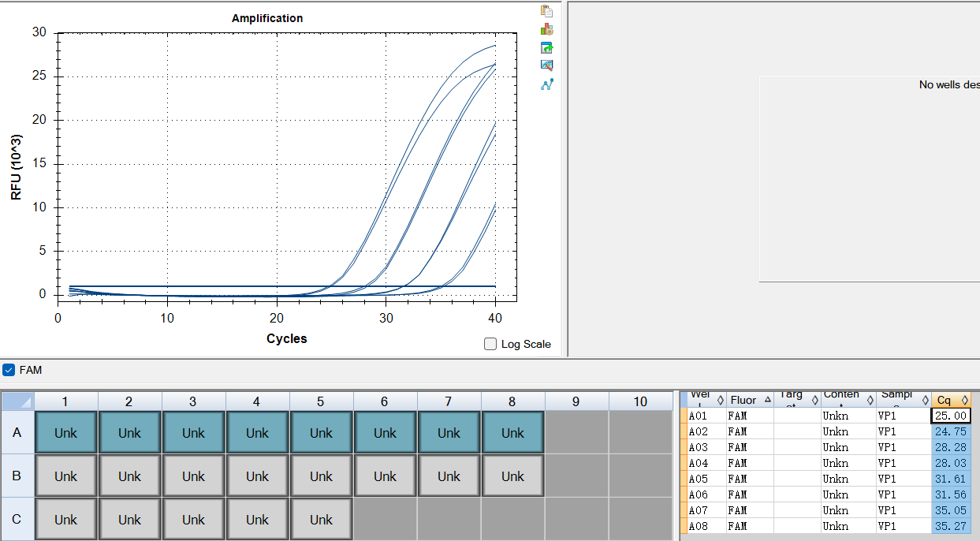Sort table by Target column header
Image resolution: width=980 pixels, height=541 pixels.
pyautogui.click(x=797, y=400)
